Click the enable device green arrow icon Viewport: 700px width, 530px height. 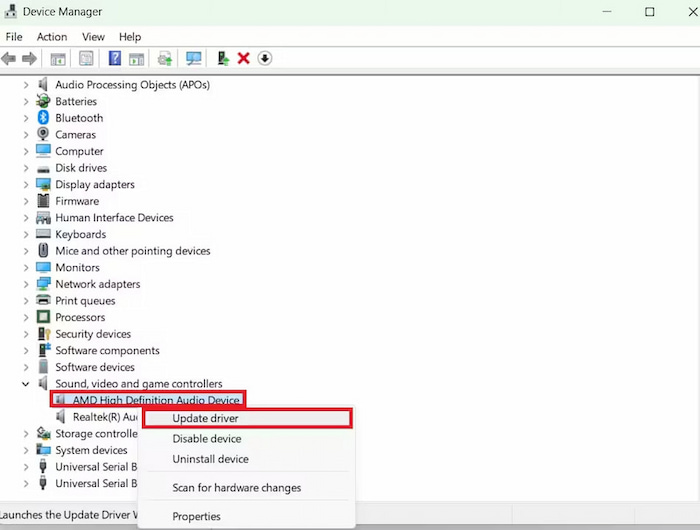tap(223, 58)
